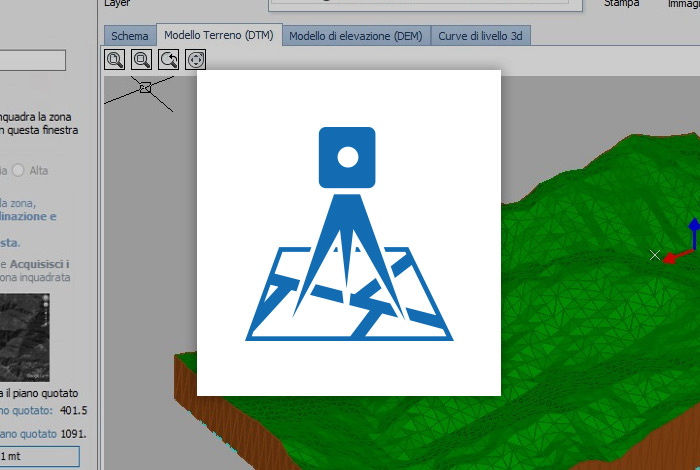Click the zoom previous arrow magnifier icon
The image size is (700, 470).
169,60
